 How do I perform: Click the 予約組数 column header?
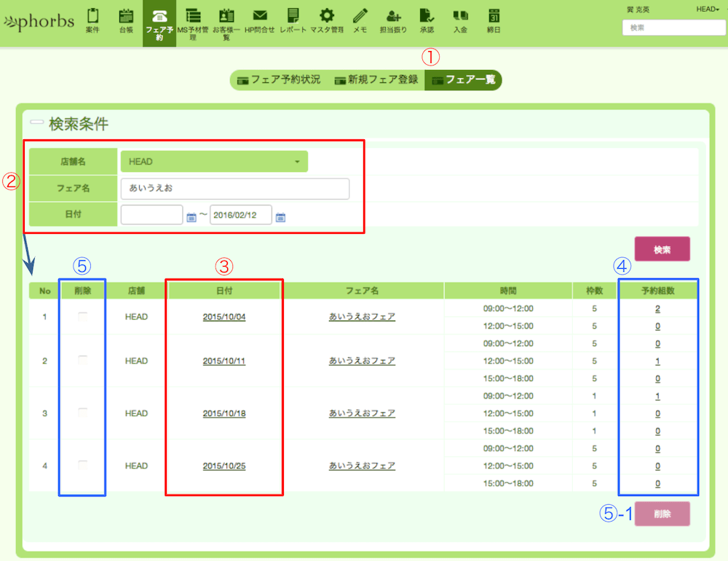pyautogui.click(x=658, y=291)
